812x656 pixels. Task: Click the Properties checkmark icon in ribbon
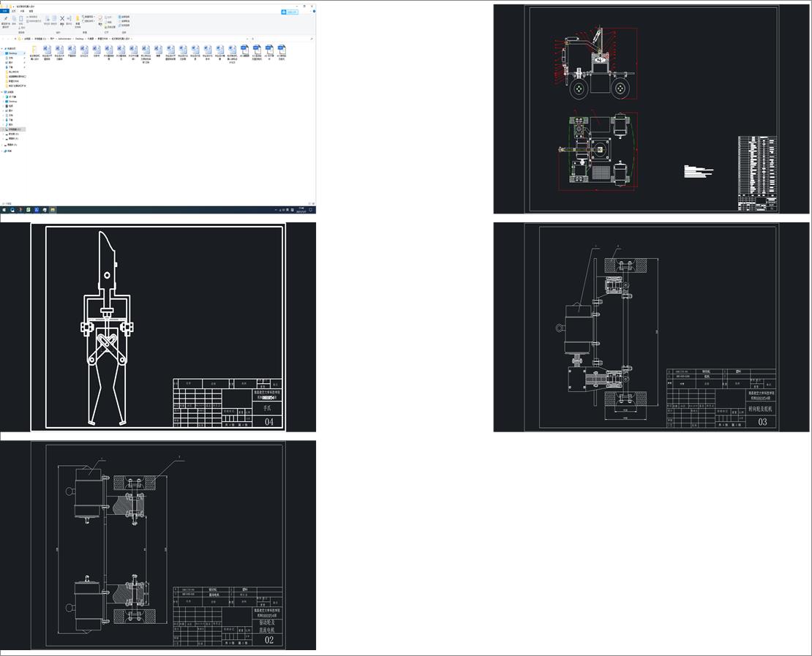click(x=101, y=20)
